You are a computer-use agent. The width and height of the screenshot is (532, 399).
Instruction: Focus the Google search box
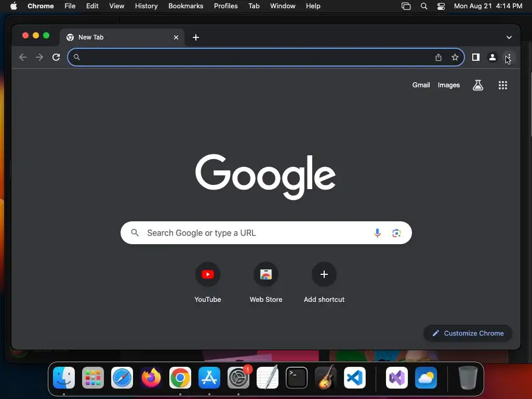point(266,233)
